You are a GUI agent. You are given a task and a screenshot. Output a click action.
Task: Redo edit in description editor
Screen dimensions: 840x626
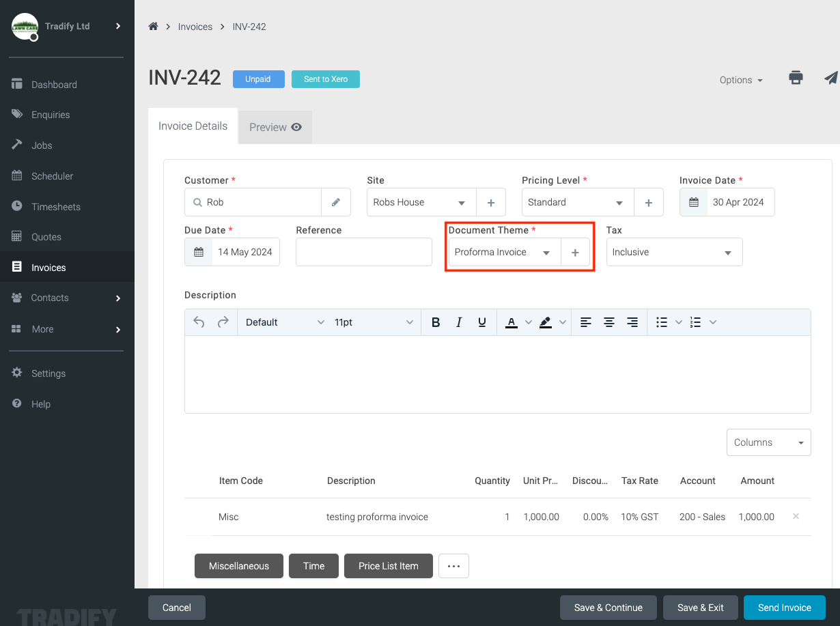pyautogui.click(x=223, y=322)
